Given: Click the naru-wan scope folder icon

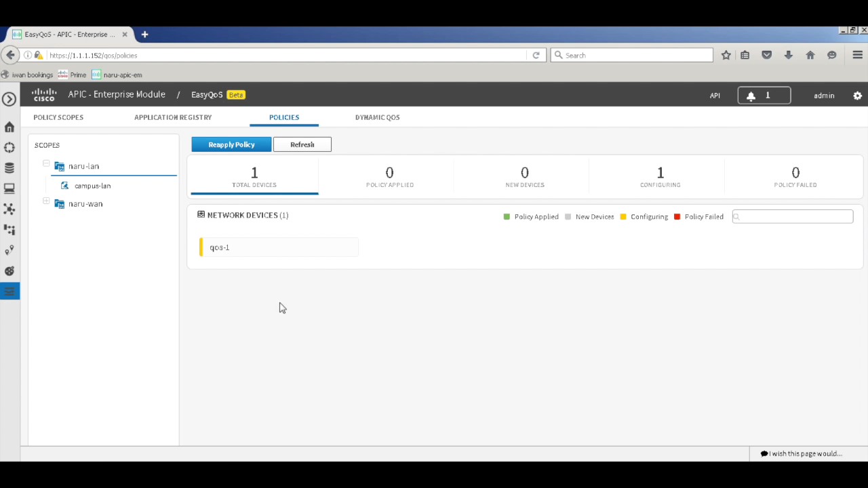Looking at the screenshot, I should click(60, 204).
